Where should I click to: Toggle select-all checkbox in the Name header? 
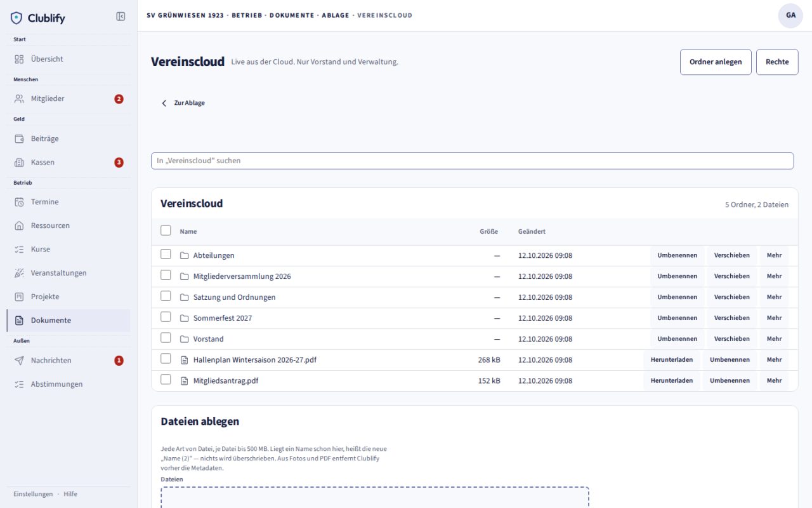click(166, 231)
